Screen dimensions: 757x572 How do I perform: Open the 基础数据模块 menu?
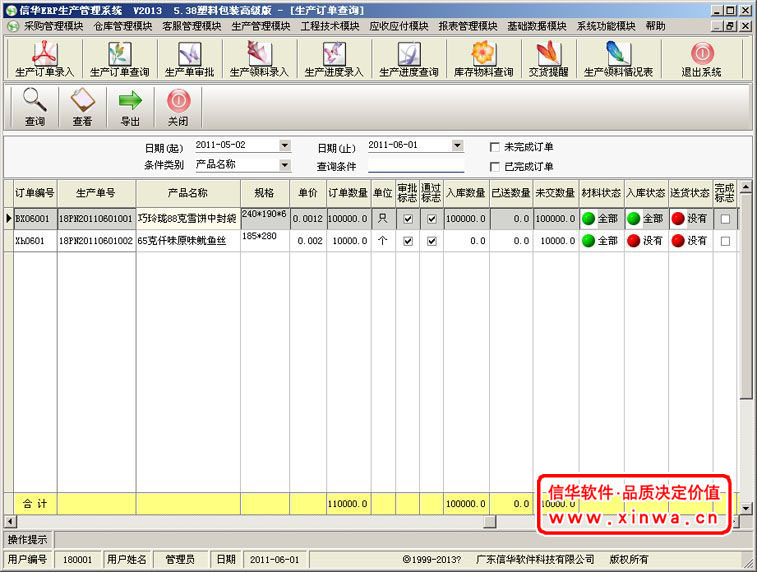coord(537,26)
